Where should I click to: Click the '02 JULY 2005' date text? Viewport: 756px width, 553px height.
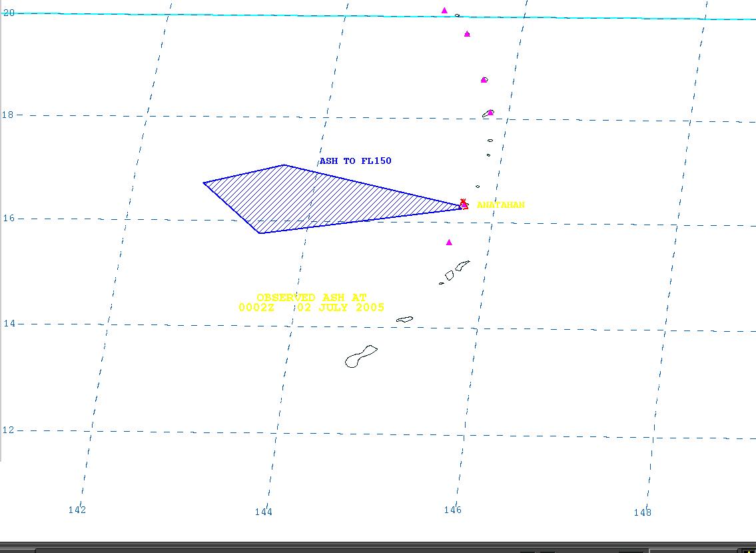pyautogui.click(x=341, y=308)
